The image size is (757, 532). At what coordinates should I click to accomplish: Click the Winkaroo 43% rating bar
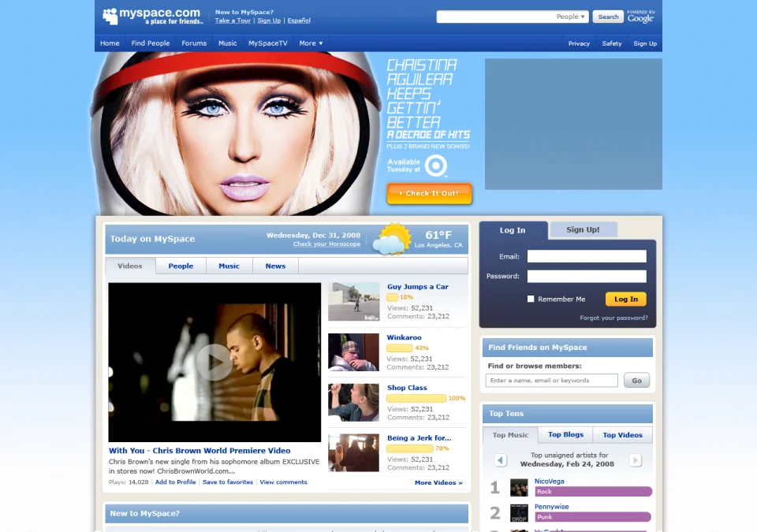399,348
